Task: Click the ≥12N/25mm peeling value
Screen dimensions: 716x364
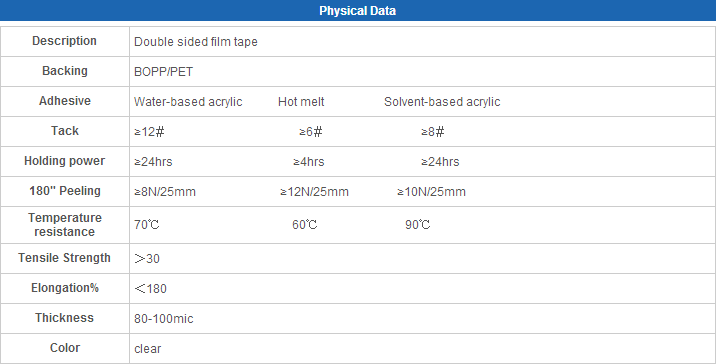Action: (314, 192)
